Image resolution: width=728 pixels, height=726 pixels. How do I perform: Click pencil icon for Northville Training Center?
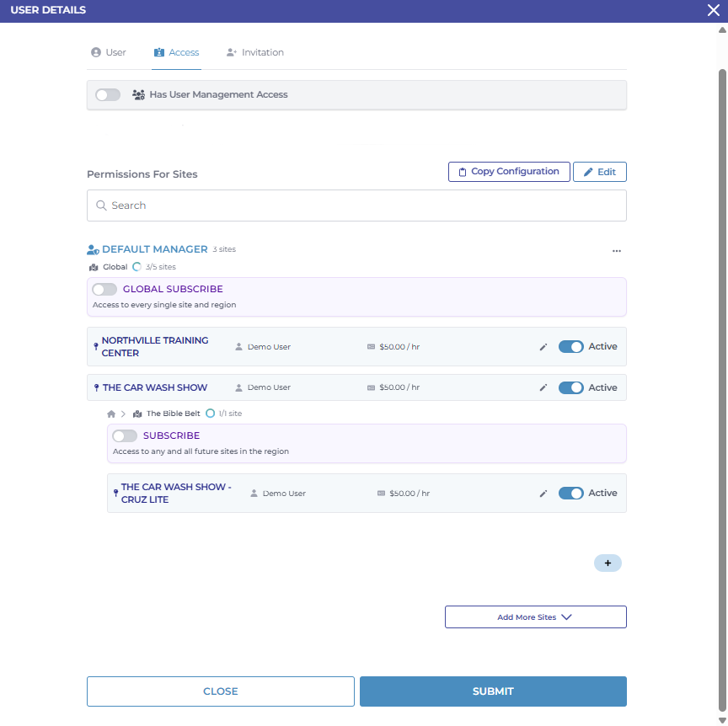543,347
